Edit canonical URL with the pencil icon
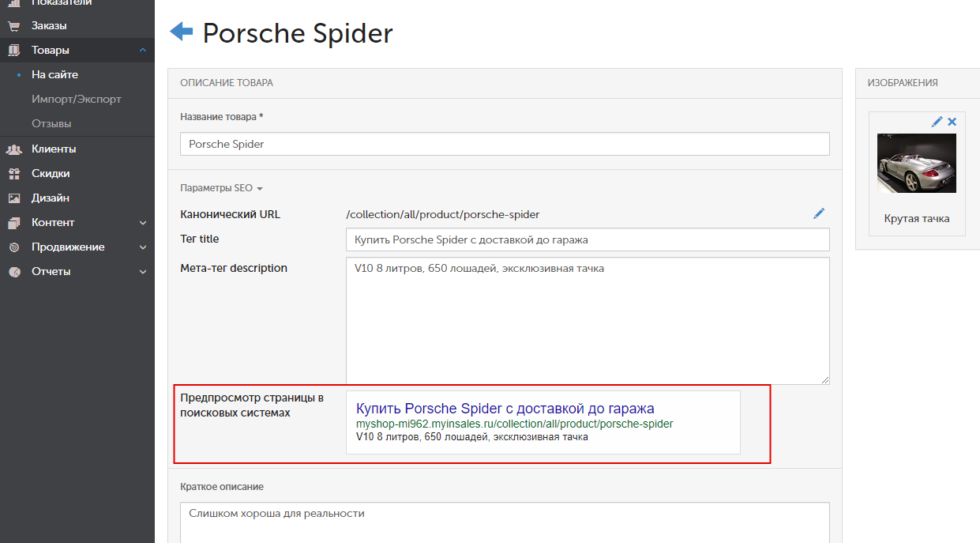The height and width of the screenshot is (543, 980). pyautogui.click(x=819, y=213)
